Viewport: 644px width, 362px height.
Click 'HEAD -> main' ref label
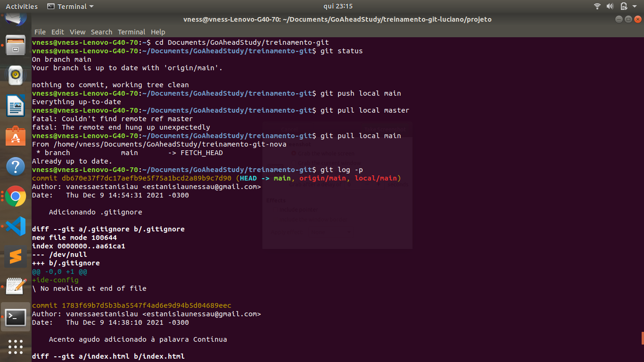(265, 178)
